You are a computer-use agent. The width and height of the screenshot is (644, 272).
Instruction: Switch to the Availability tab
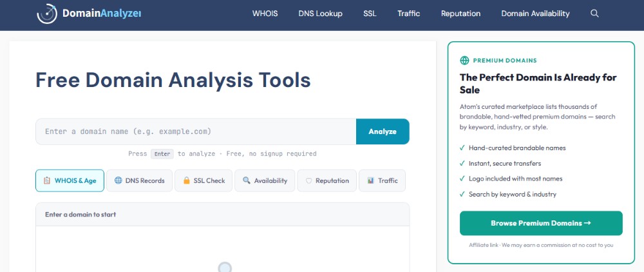point(265,180)
